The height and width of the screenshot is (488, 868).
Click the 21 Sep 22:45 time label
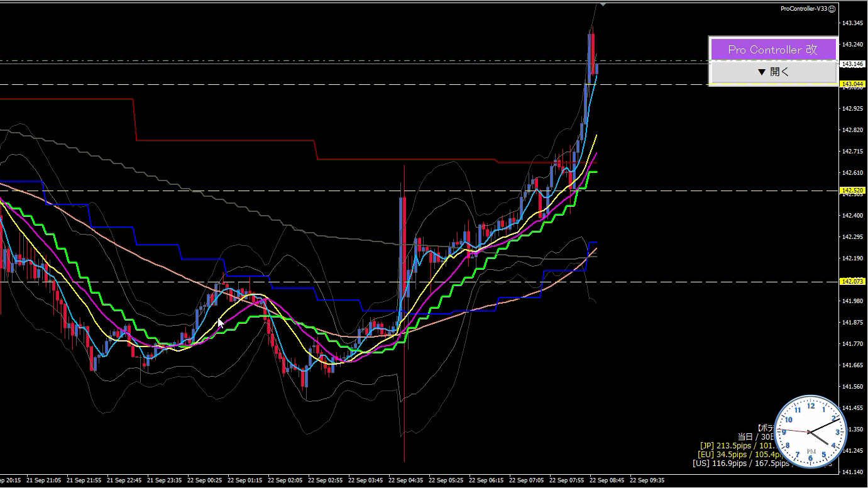click(124, 480)
